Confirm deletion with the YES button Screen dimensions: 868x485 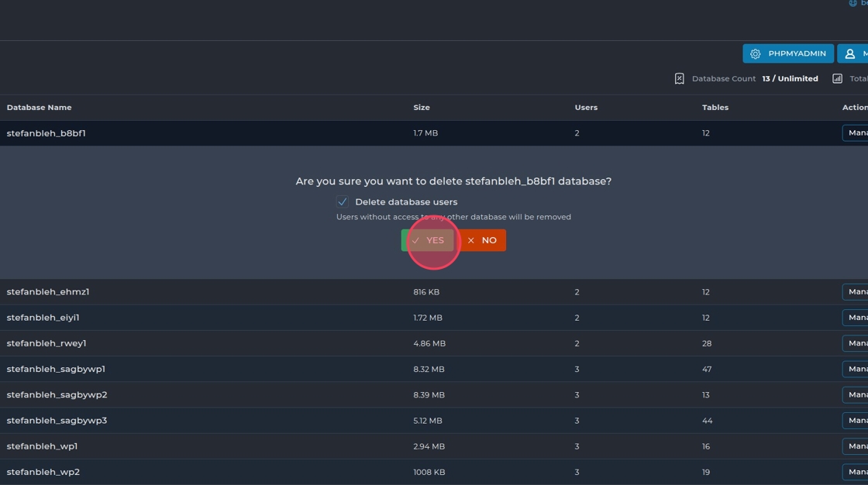(x=428, y=240)
